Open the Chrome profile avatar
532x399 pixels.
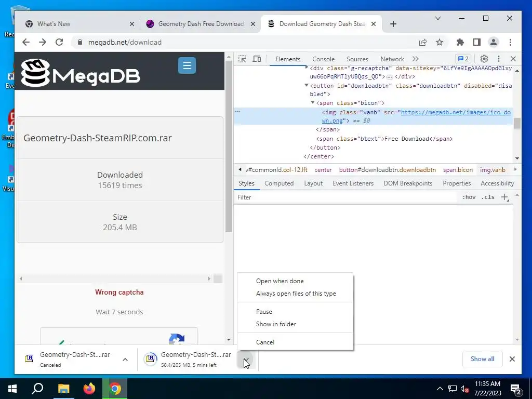click(x=494, y=42)
